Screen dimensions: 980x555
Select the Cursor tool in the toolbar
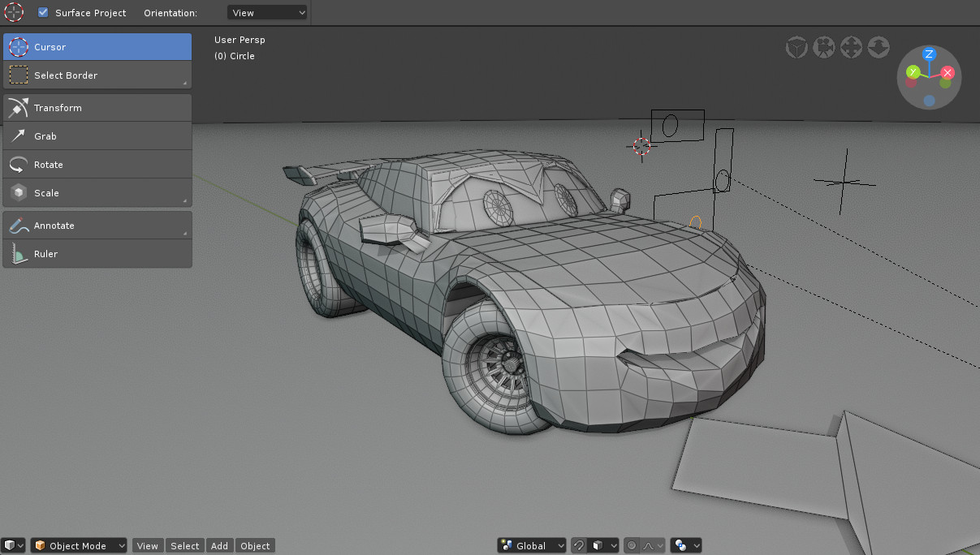point(97,47)
